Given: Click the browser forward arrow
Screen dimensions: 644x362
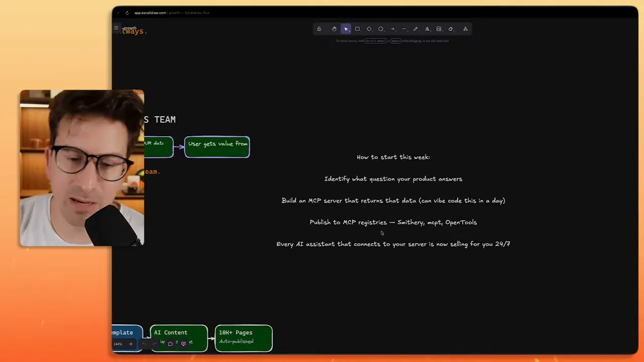Looking at the screenshot, I should pyautogui.click(x=118, y=13).
